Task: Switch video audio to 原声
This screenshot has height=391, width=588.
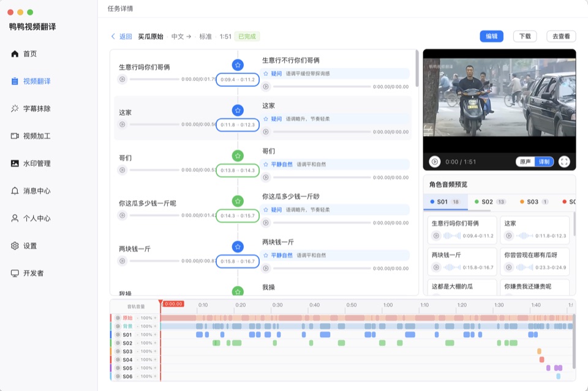Action: pos(525,162)
